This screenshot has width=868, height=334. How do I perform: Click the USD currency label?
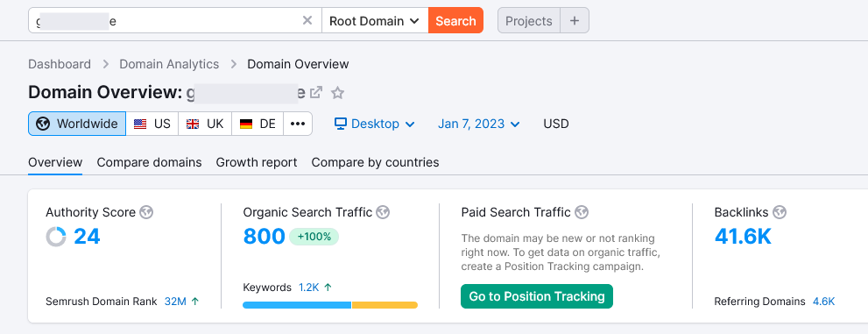[x=556, y=124]
